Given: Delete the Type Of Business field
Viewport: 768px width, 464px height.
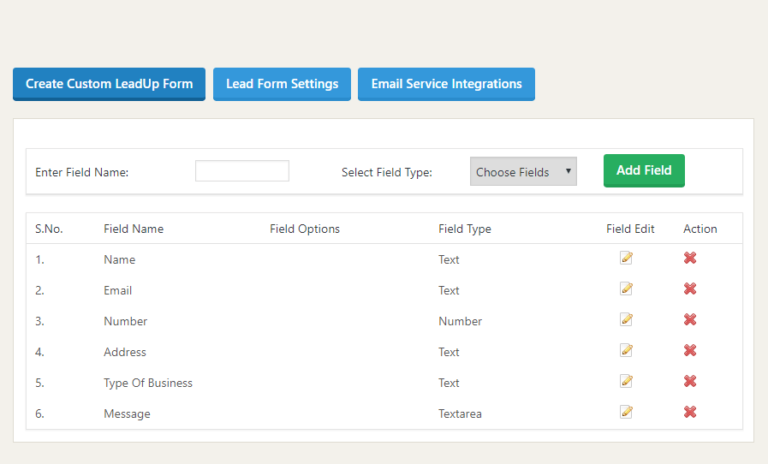Looking at the screenshot, I should 690,381.
